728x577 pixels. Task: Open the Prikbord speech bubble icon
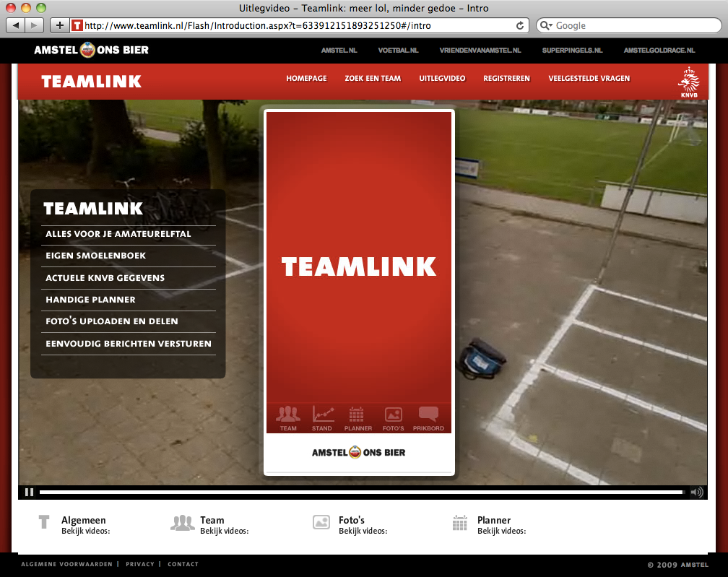pyautogui.click(x=428, y=418)
